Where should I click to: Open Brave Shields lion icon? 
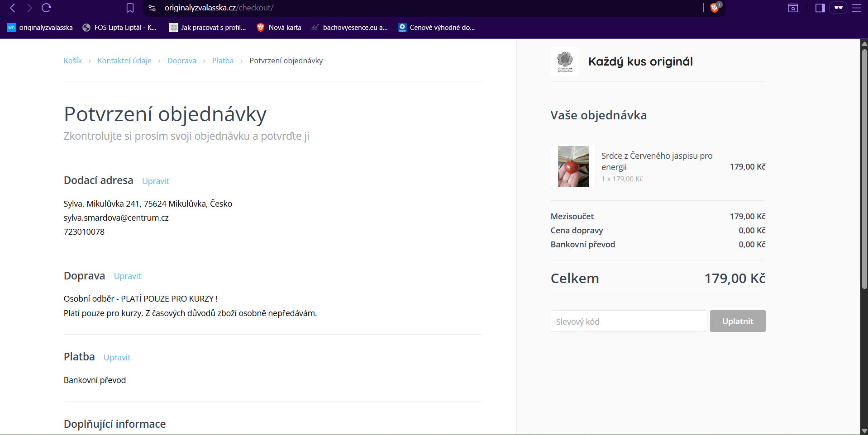[715, 8]
